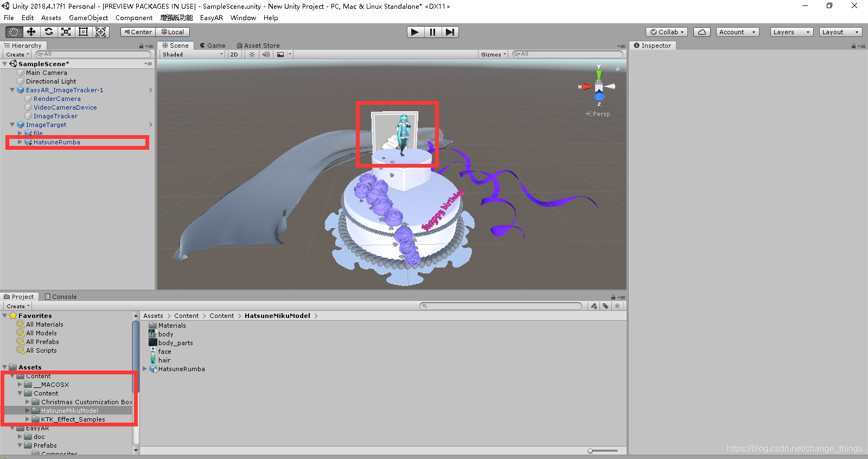Click the Project folder tree scrollbar
Viewport: 868px width, 459px height.
click(x=136, y=356)
